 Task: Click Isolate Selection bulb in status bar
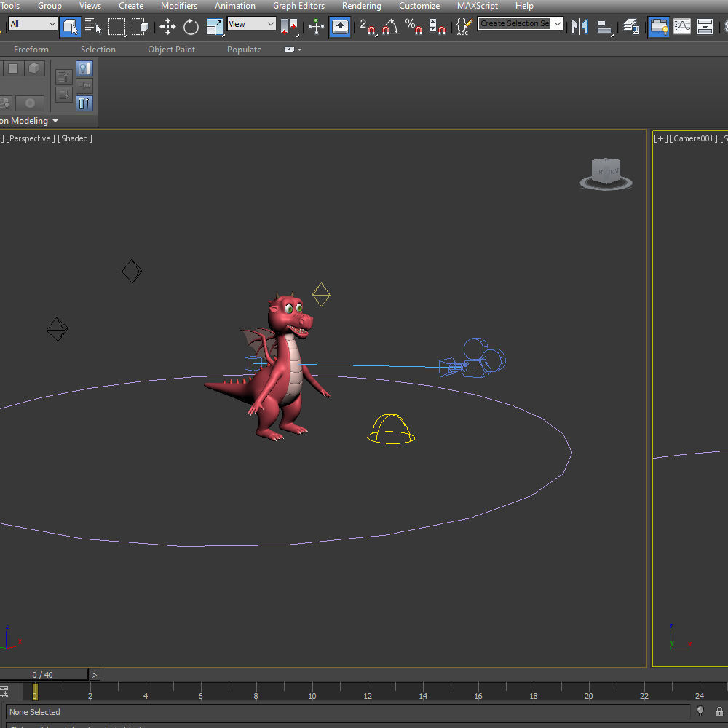tap(700, 711)
